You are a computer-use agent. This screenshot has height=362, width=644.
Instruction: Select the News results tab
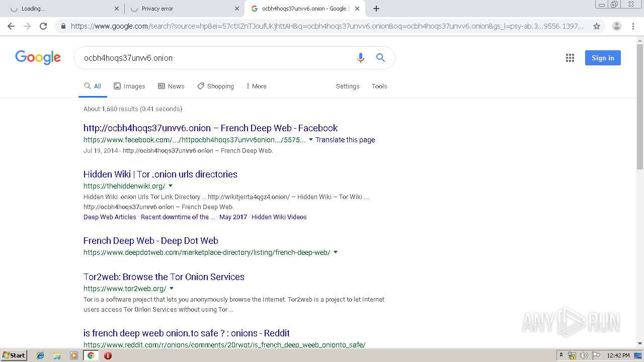[x=171, y=86]
